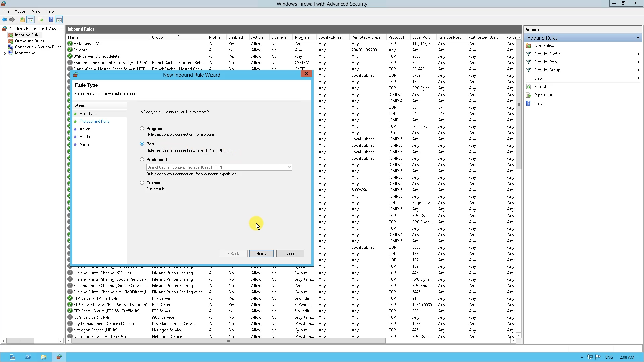Open the Action menu
Screen dimensions: 644x362
(20, 11)
